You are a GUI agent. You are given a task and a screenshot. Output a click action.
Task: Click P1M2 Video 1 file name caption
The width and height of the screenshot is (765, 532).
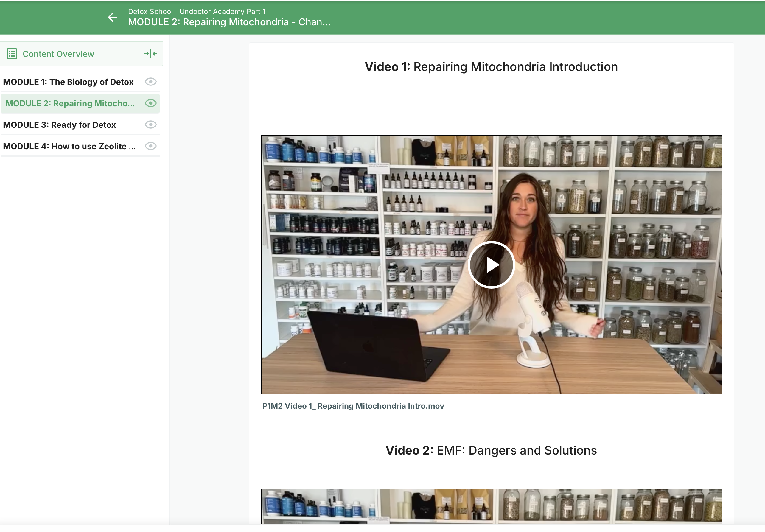coord(353,406)
